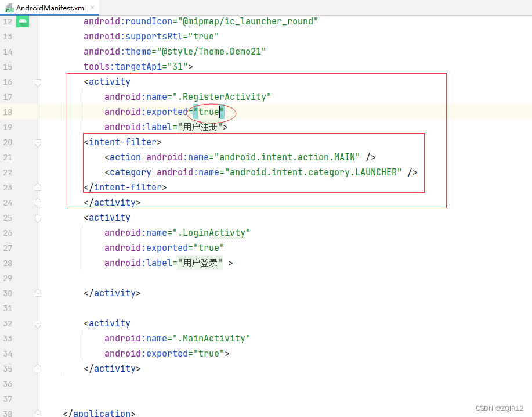
Task: Collapse the LoginActivty activity at line 25
Action: pyautogui.click(x=38, y=218)
